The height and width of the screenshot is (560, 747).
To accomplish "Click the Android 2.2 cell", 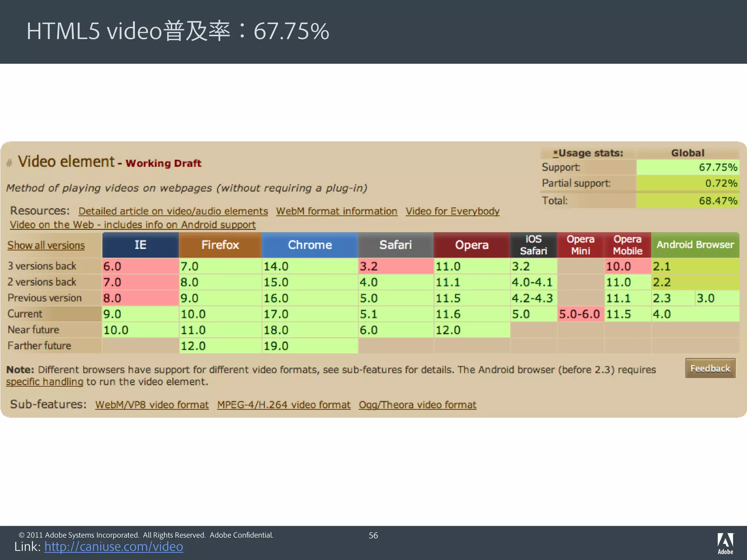I will click(696, 282).
